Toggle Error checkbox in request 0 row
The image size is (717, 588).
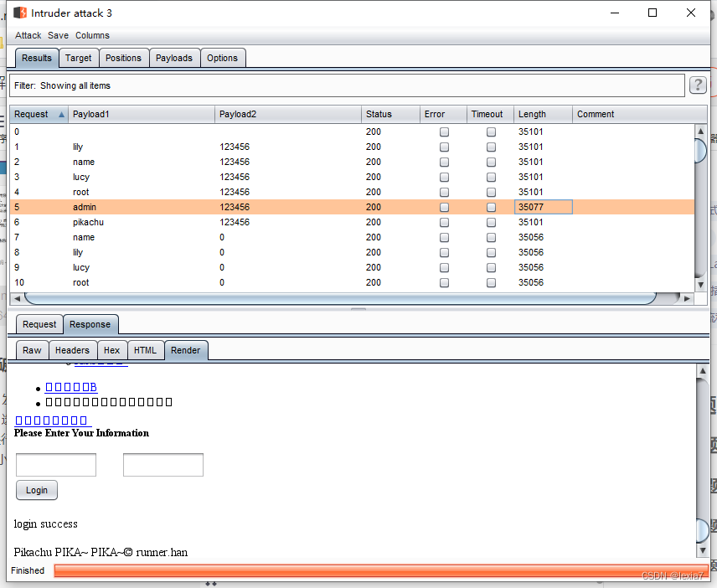click(444, 132)
